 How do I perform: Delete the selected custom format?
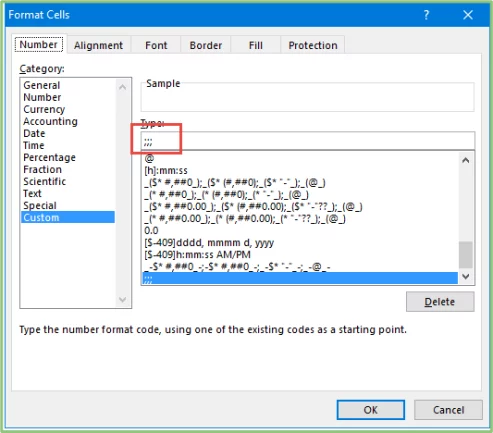click(x=440, y=302)
